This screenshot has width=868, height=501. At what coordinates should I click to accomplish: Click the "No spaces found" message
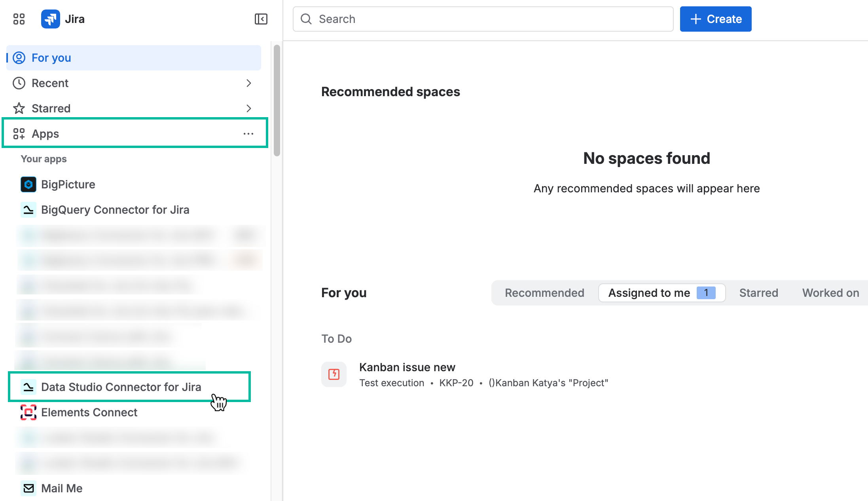(x=647, y=158)
